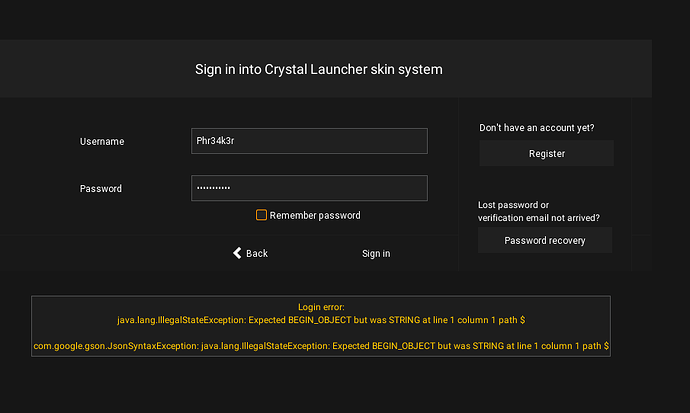Go back using the Back text
Image resolution: width=690 pixels, height=413 pixels.
(257, 254)
